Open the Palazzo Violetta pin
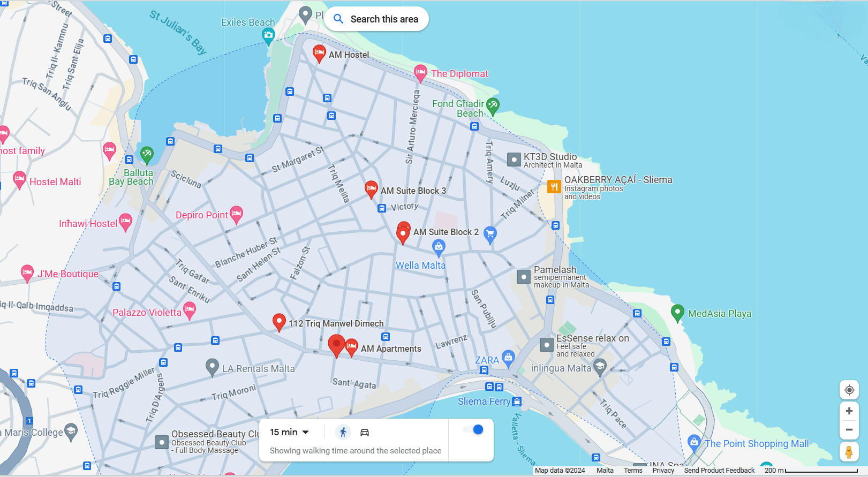 click(190, 311)
